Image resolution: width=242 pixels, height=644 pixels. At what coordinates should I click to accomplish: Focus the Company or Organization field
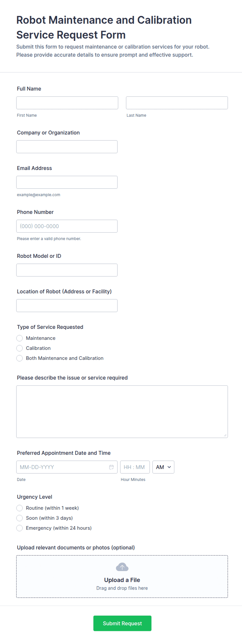pos(67,147)
